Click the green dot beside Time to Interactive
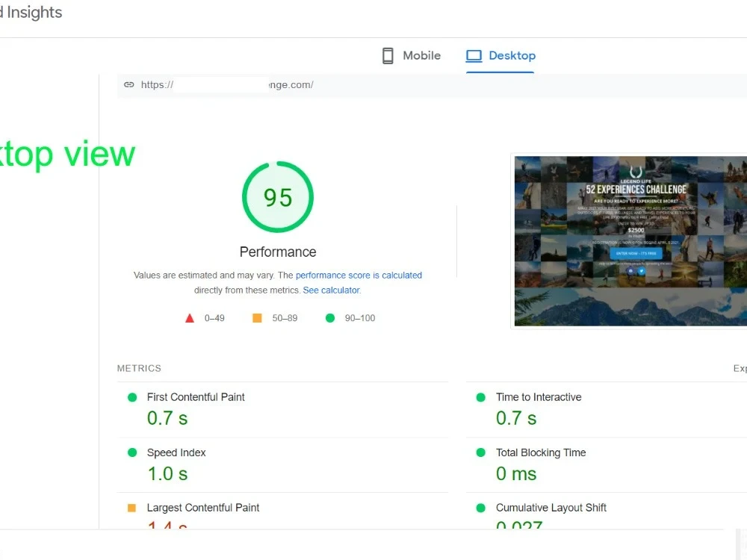 point(480,397)
